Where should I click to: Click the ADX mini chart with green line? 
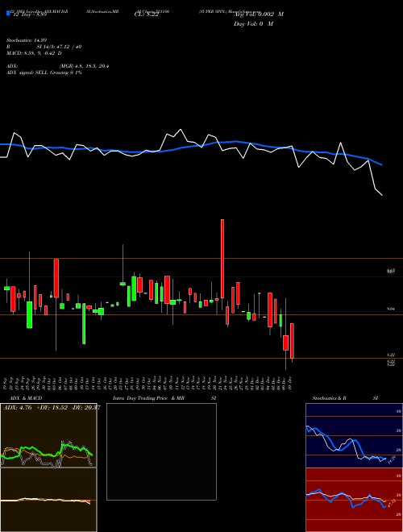48,435
